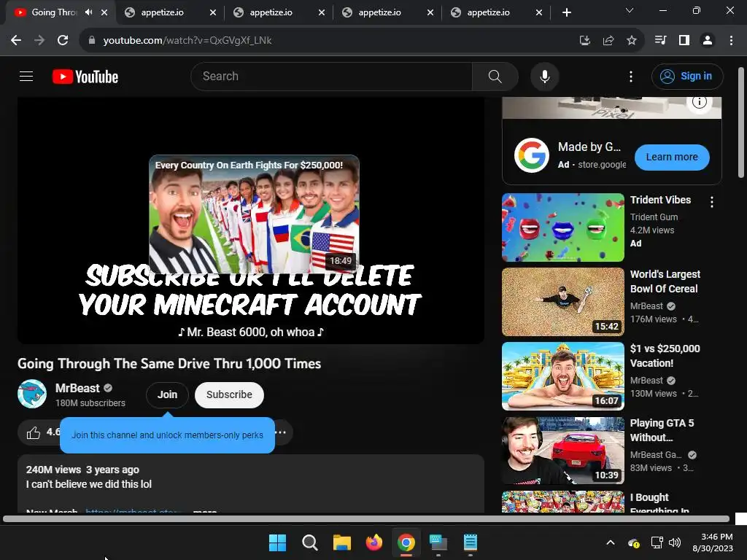Screen dimensions: 747x560
Task: Click the Learn more ad button
Action: tap(672, 157)
